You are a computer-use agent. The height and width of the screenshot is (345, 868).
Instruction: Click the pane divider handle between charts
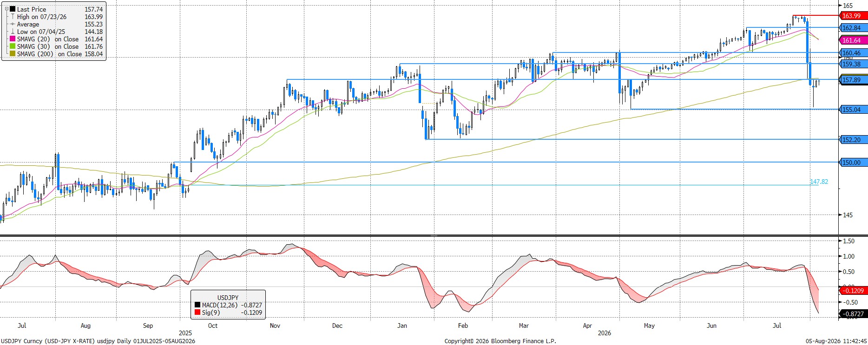pos(434,236)
